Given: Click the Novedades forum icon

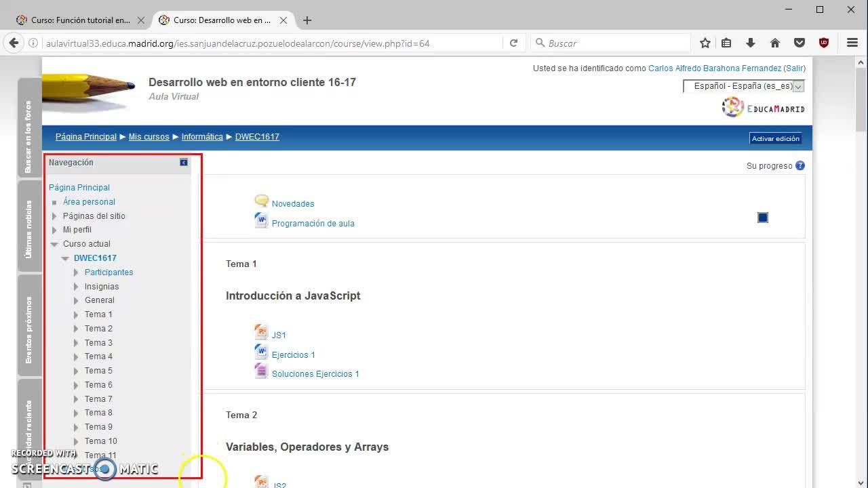Looking at the screenshot, I should [x=261, y=201].
